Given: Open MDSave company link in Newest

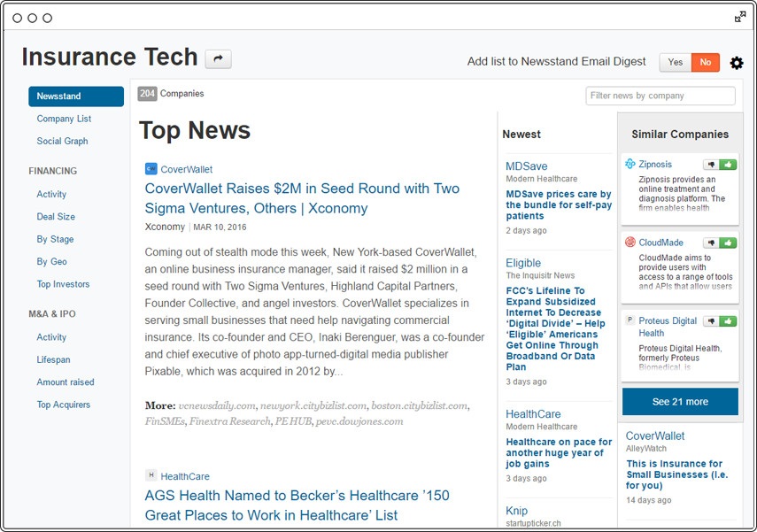Looking at the screenshot, I should point(526,166).
